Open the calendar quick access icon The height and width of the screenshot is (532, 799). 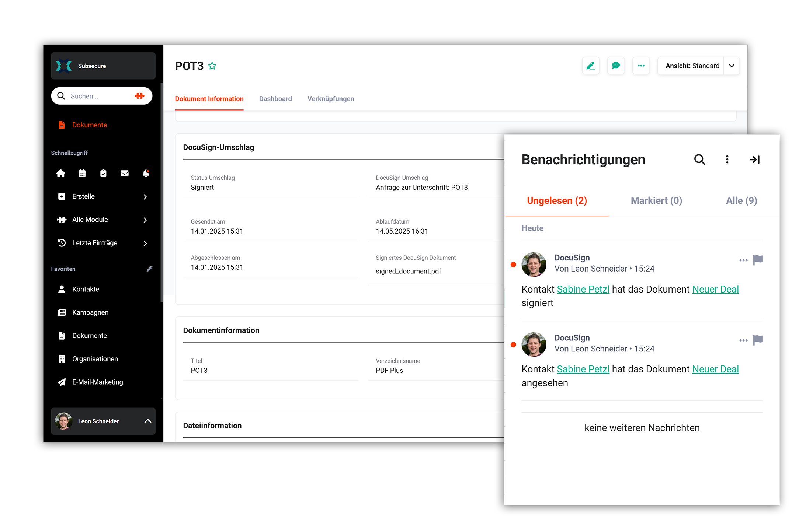pos(82,173)
